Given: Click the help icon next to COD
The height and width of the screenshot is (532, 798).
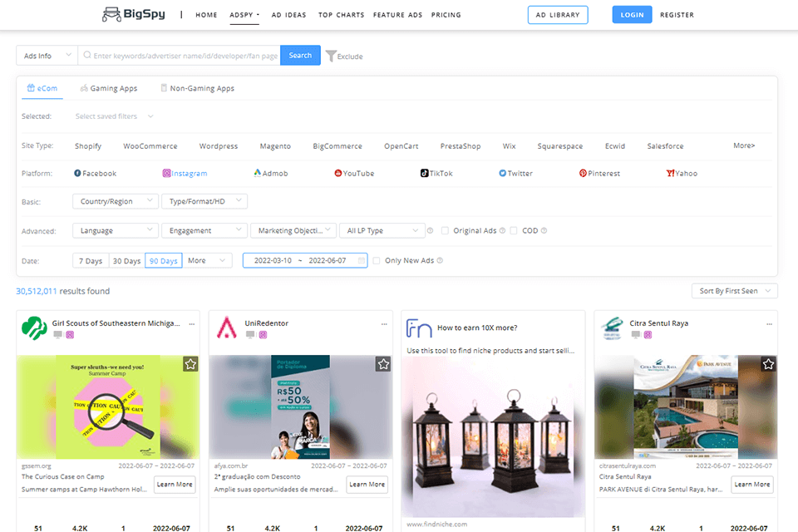Looking at the screenshot, I should tap(544, 230).
